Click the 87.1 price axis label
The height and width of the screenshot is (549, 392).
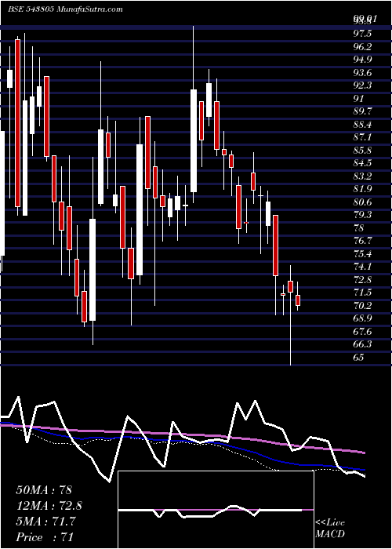[x=362, y=137]
